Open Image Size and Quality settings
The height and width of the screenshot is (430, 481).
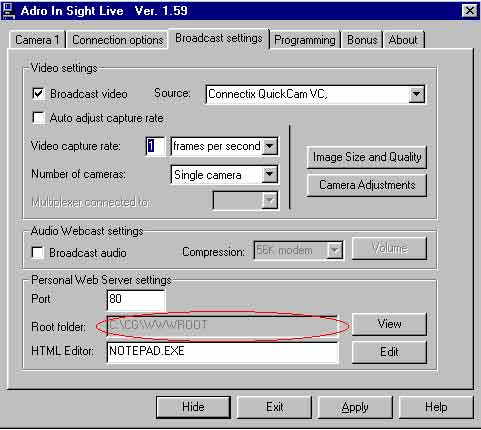tap(367, 157)
